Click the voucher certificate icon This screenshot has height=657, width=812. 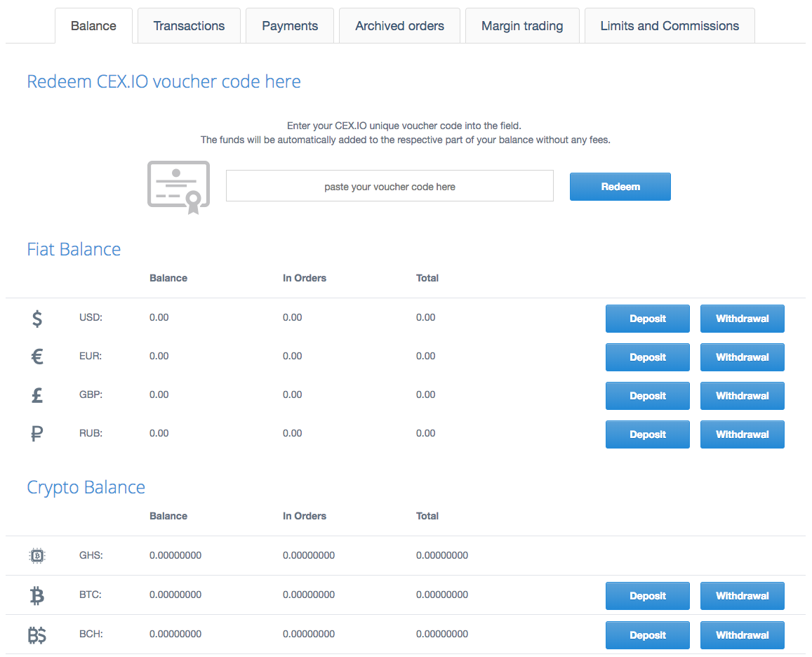click(x=179, y=187)
